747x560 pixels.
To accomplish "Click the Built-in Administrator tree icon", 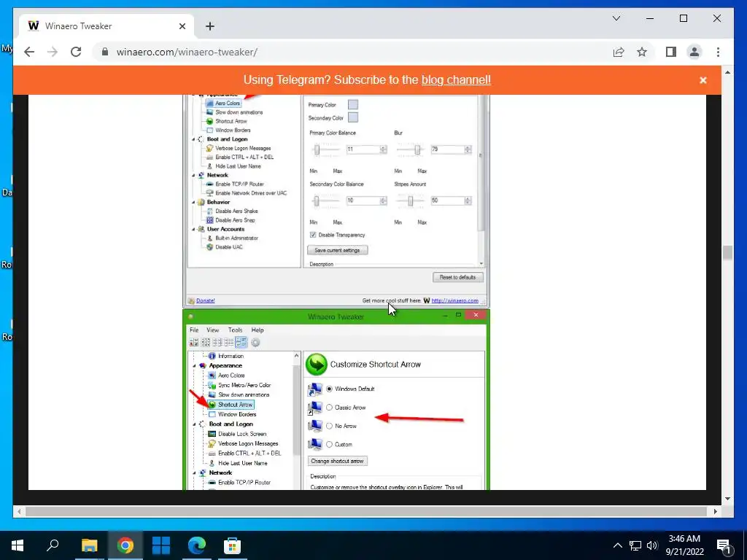I will click(209, 238).
